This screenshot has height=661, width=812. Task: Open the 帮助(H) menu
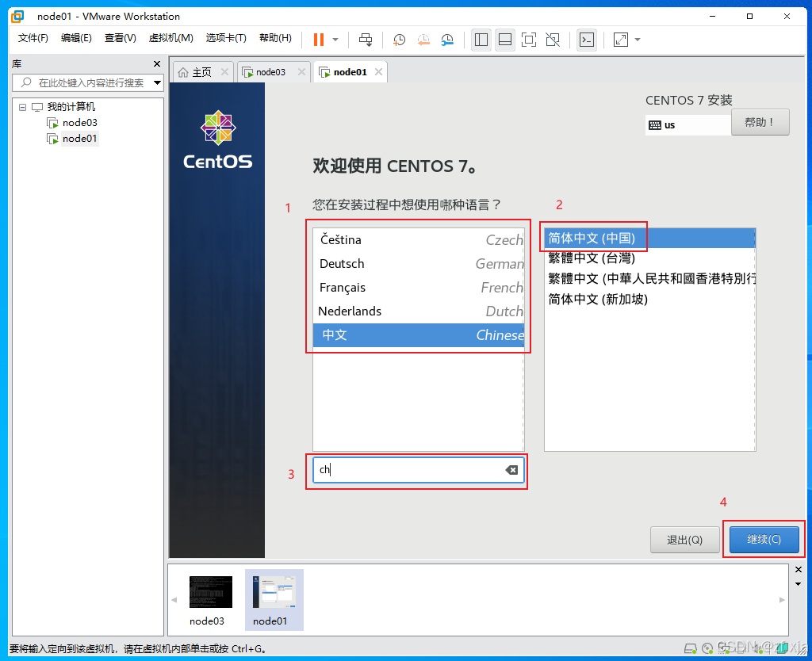click(275, 38)
